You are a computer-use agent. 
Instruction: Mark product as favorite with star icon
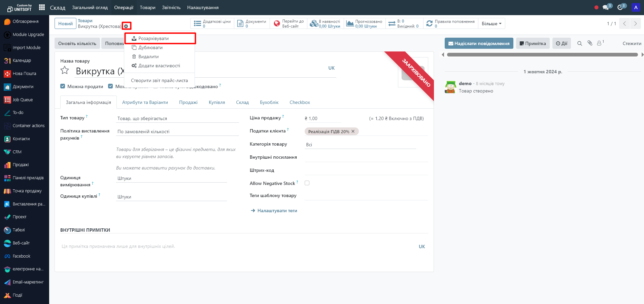[x=65, y=71]
